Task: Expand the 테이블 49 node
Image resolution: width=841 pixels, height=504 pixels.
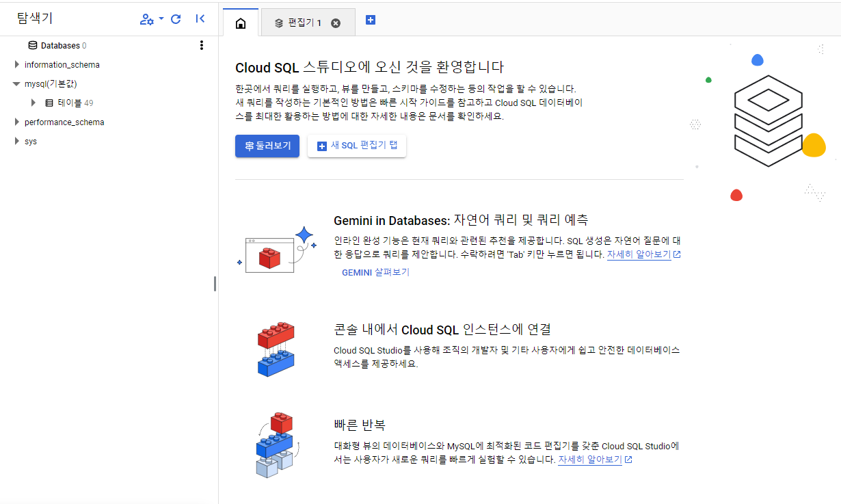Action: click(33, 103)
